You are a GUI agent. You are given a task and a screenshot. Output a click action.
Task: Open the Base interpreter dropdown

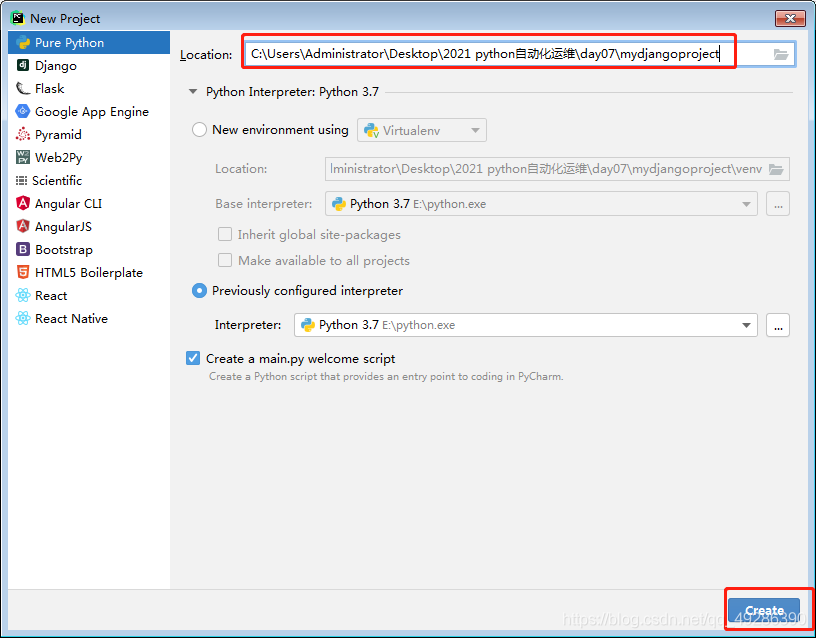[541, 204]
